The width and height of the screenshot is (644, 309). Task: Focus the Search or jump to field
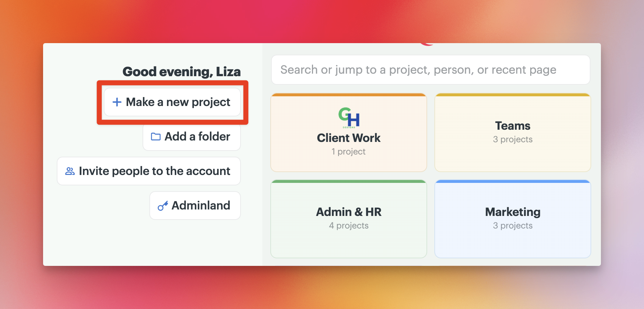[x=430, y=70]
